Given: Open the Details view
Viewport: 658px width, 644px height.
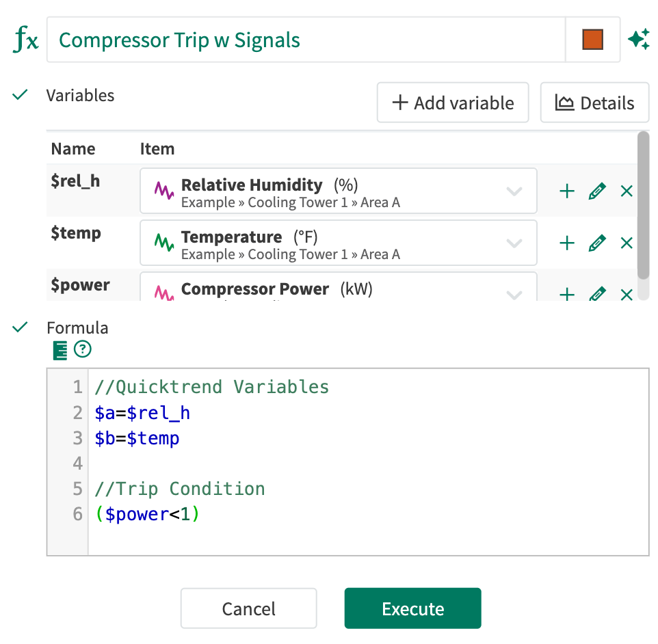Looking at the screenshot, I should [x=594, y=103].
